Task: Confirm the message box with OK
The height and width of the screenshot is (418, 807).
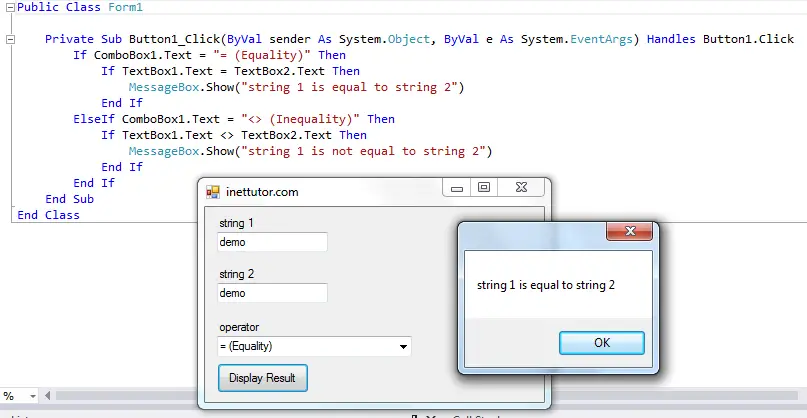Action: coord(602,343)
